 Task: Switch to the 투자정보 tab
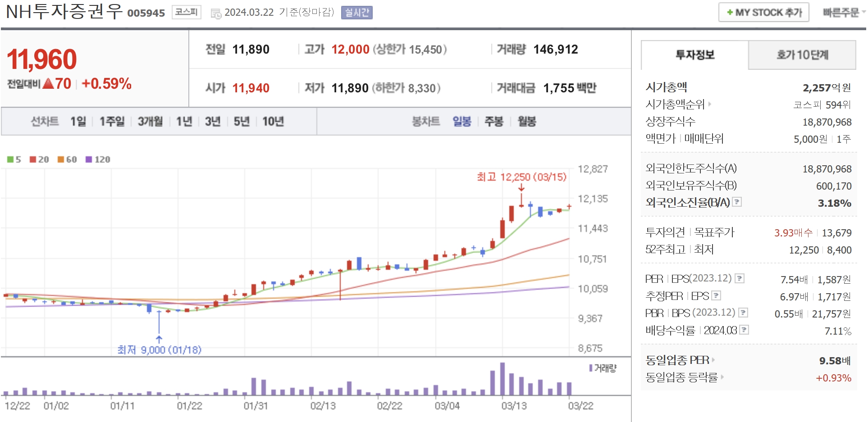694,55
